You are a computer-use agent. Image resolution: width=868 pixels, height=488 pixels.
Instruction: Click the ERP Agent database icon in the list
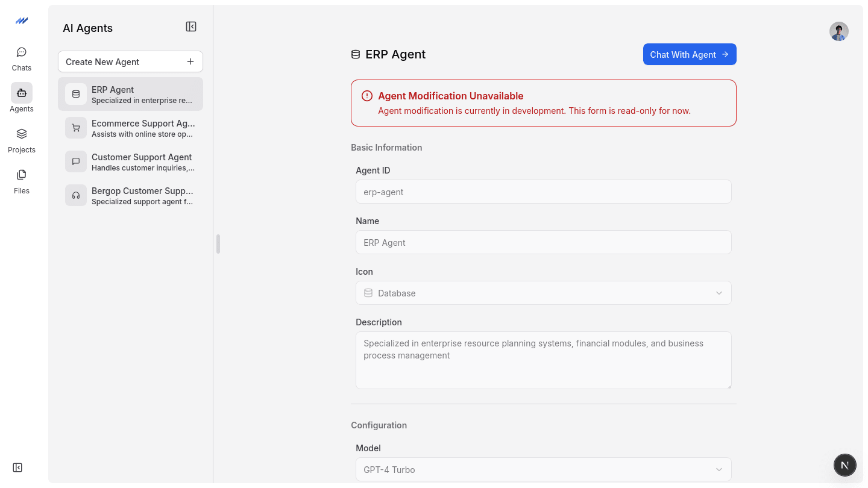76,94
